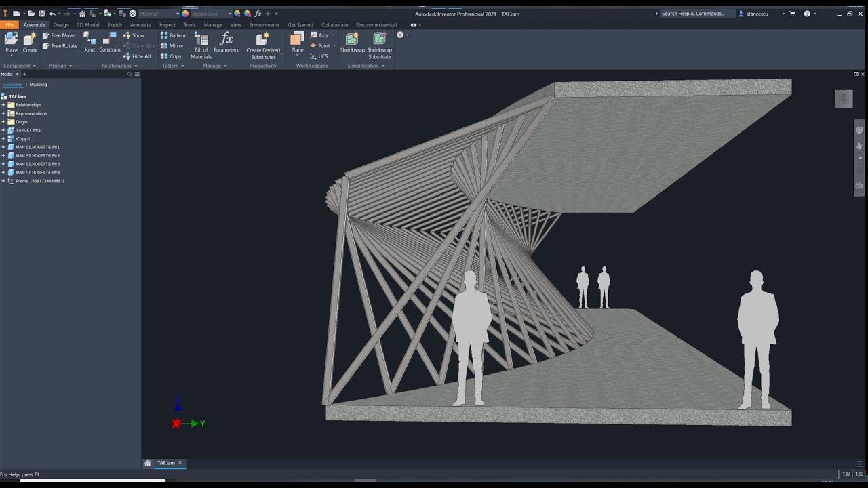Viewport: 868px width, 488px height.
Task: Click the work Axis tool
Action: coord(319,35)
